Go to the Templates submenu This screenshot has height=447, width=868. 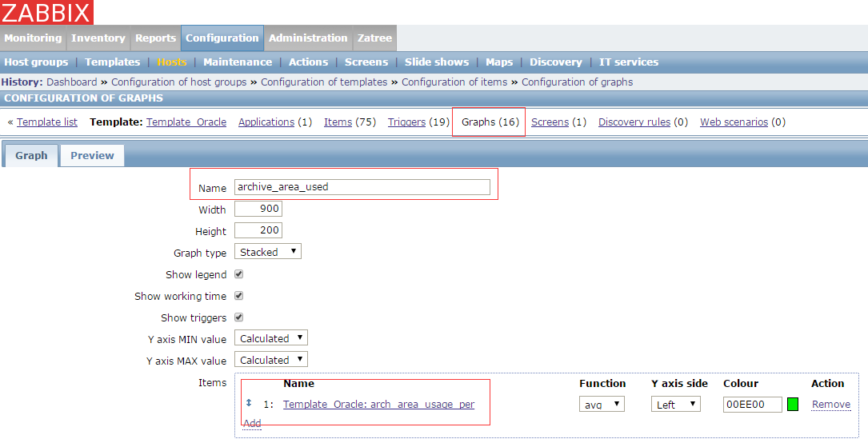click(x=112, y=62)
